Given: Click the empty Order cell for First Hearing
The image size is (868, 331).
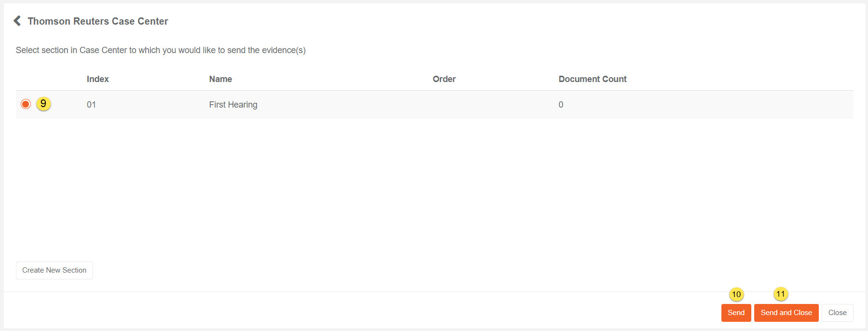Looking at the screenshot, I should (444, 105).
